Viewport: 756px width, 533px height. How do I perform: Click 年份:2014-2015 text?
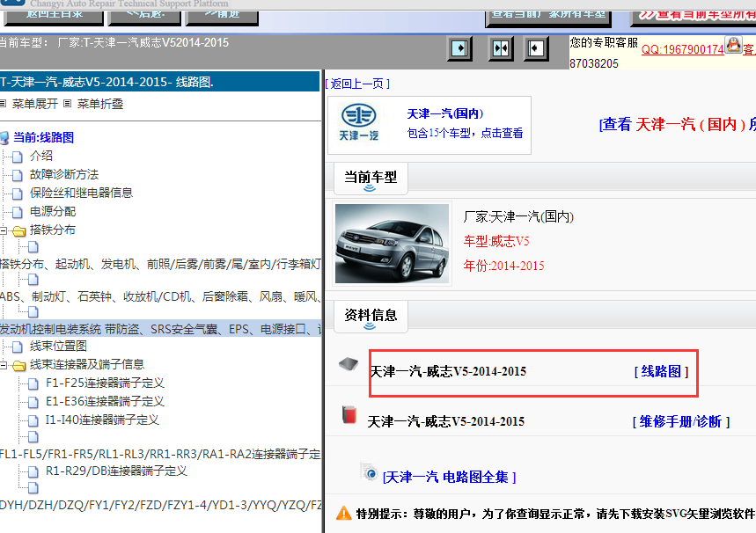503,266
